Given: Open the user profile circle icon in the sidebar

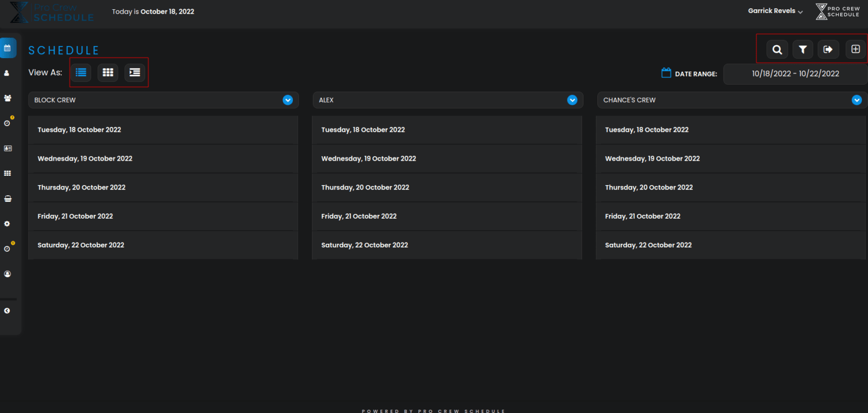Looking at the screenshot, I should point(8,274).
